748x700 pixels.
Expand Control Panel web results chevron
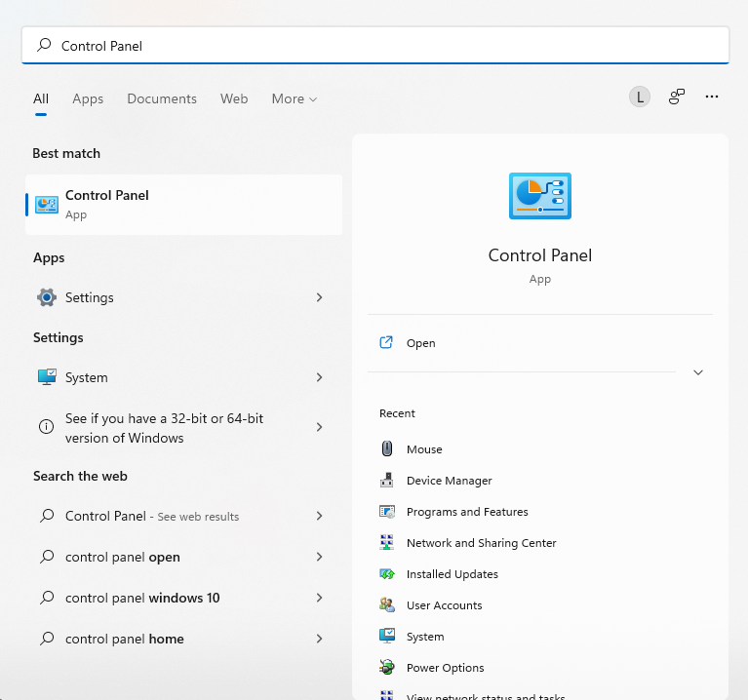coord(319,516)
